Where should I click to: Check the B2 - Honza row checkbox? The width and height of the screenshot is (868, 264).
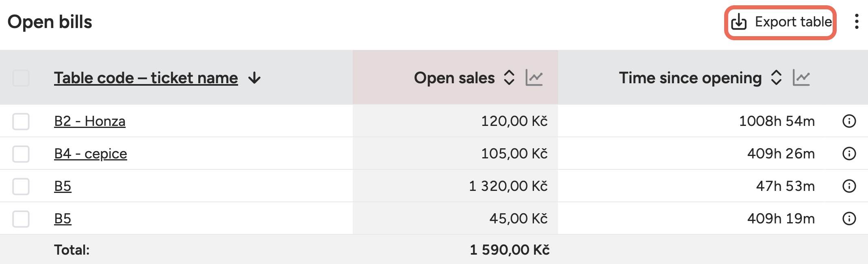21,121
